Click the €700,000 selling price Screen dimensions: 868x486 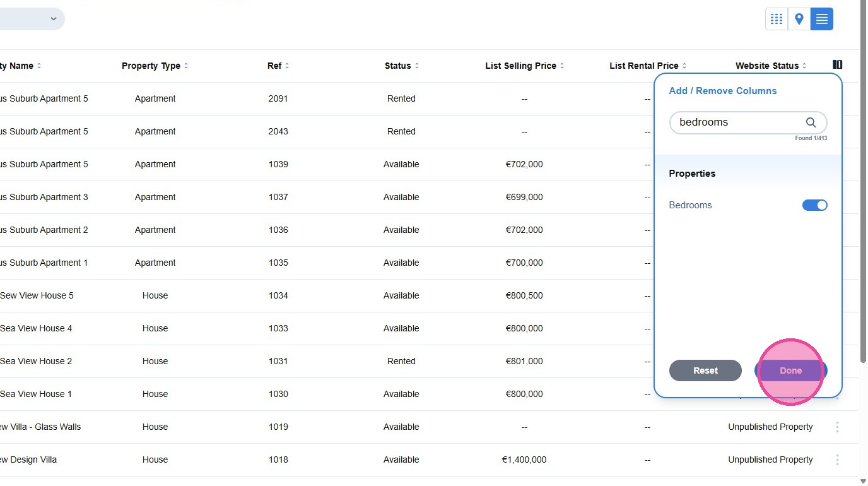(524, 263)
